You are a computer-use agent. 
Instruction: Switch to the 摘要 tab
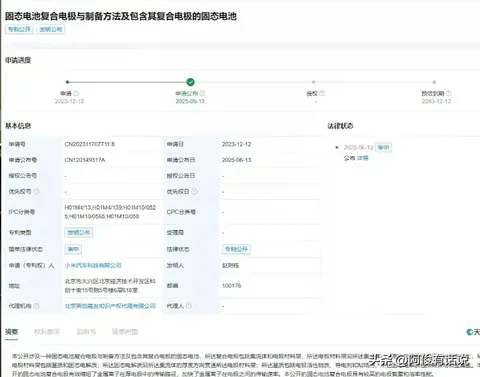click(11, 332)
